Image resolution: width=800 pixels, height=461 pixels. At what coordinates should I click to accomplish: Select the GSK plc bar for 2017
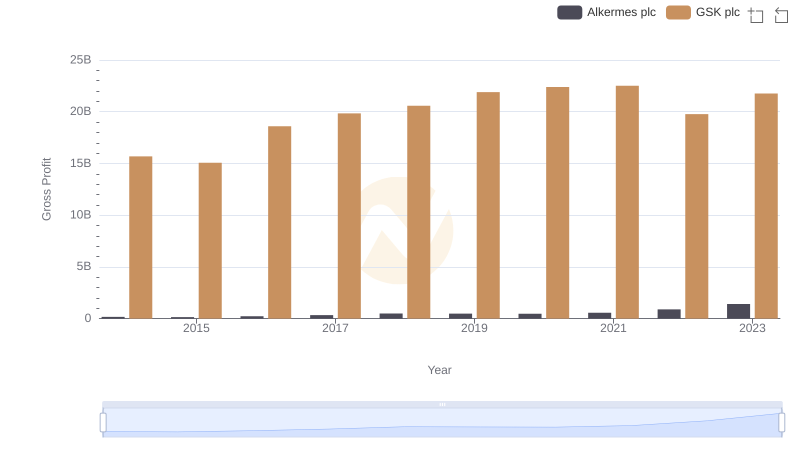pyautogui.click(x=349, y=216)
